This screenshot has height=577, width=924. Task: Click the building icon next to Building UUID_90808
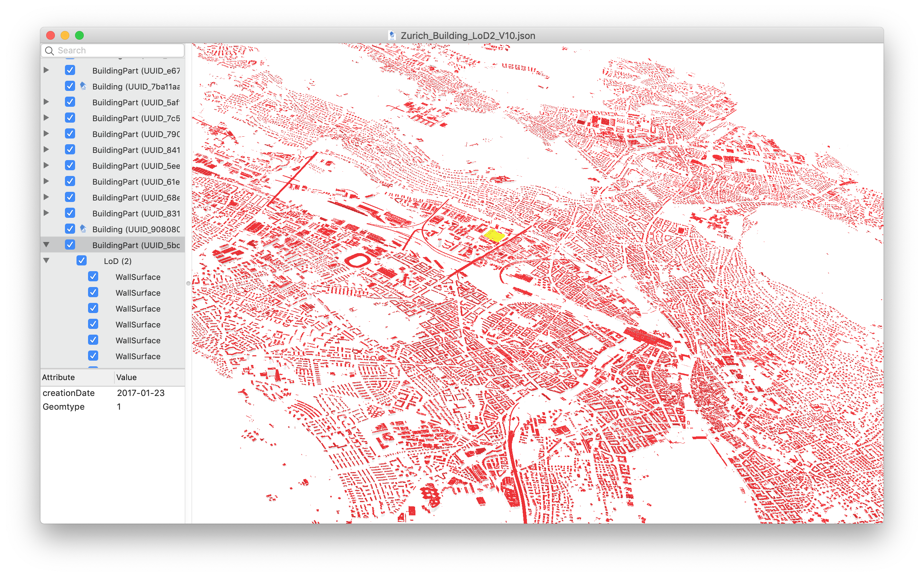[x=83, y=229]
